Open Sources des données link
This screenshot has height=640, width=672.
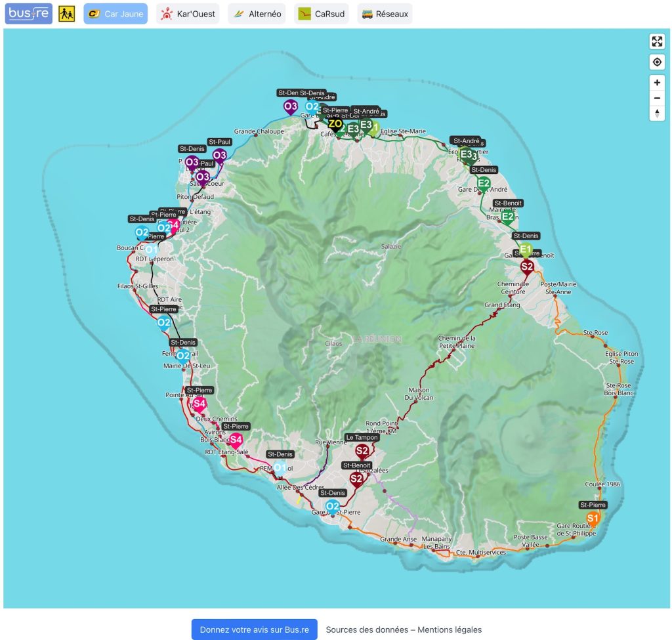point(367,629)
